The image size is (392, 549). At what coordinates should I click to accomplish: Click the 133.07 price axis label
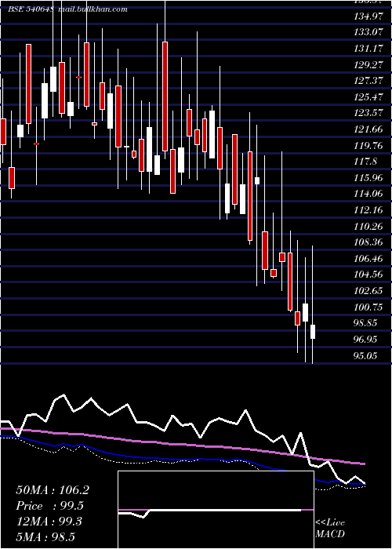[x=368, y=32]
